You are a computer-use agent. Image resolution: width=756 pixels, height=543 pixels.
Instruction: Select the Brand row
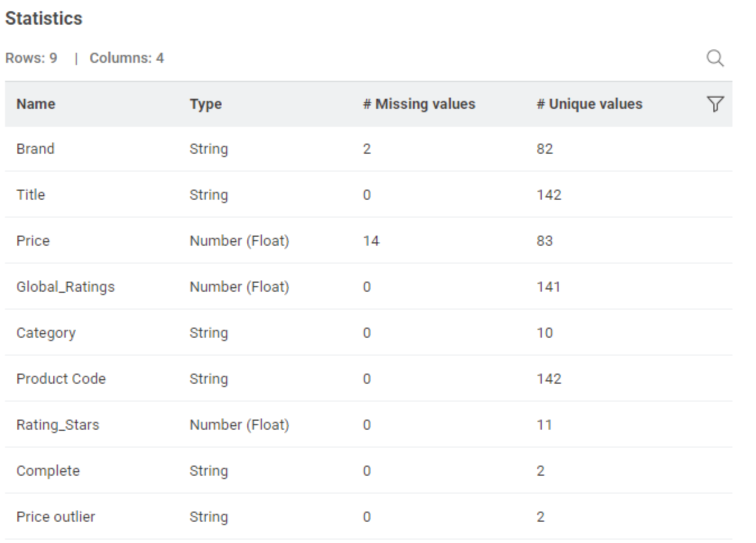[x=35, y=149]
